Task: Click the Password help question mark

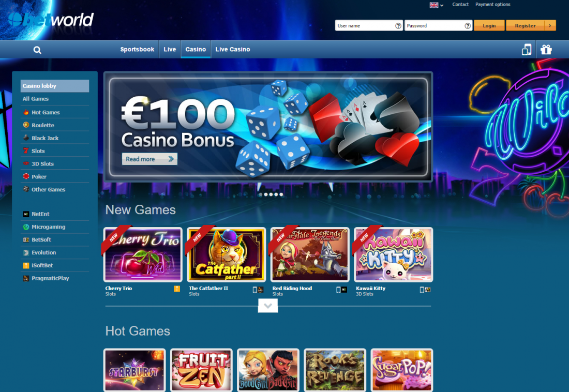Action: click(468, 26)
